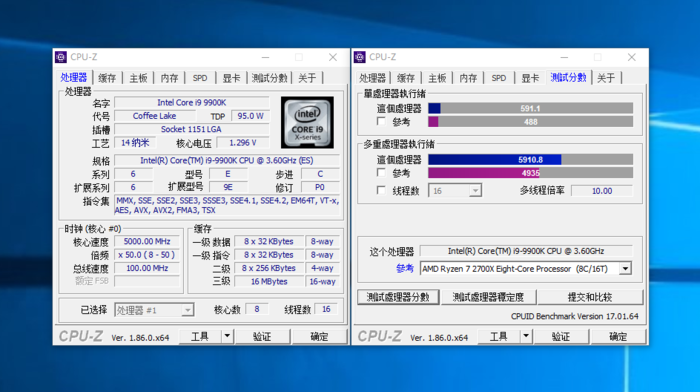Click the CPU-Z app icon in right window title bar
Viewport: 700px width, 392px height.
[360, 57]
